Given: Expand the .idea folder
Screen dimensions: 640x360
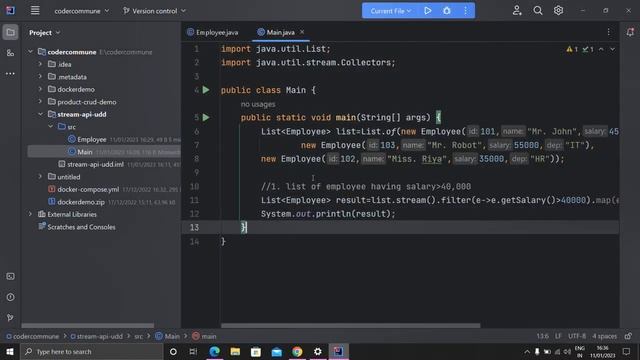Looking at the screenshot, I should (40, 64).
